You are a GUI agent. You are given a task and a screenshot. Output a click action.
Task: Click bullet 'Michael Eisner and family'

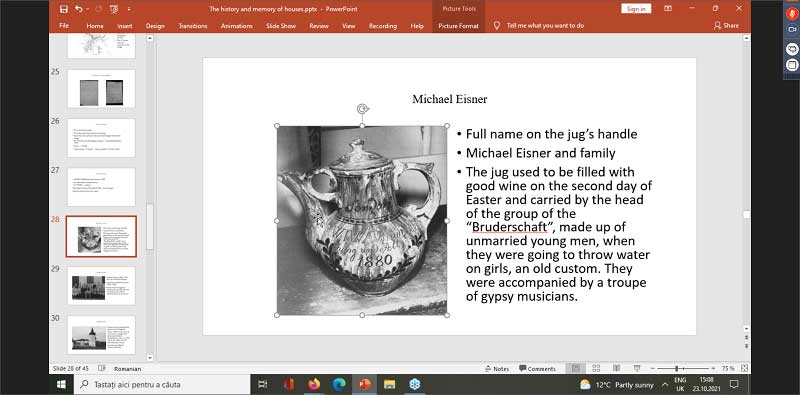tap(540, 153)
